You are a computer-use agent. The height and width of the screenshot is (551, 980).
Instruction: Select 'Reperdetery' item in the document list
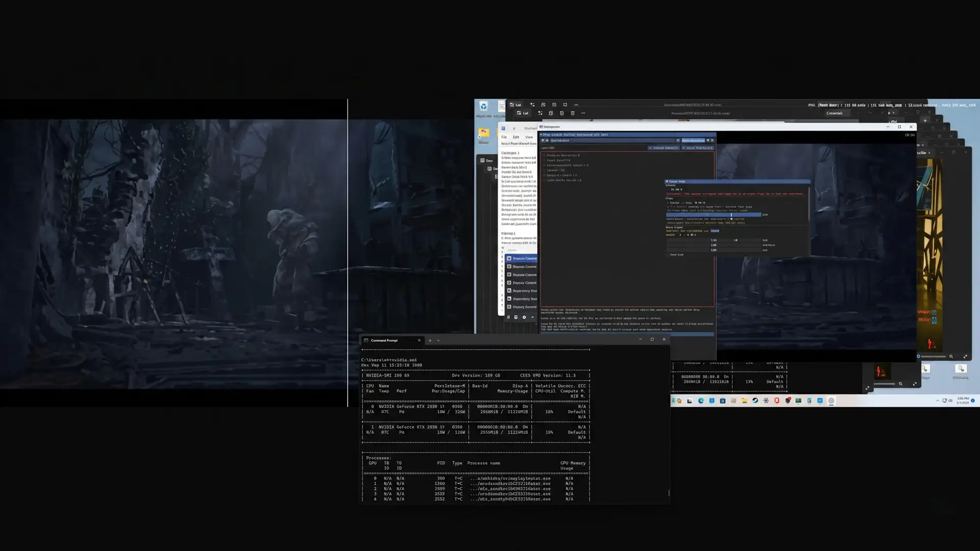(521, 291)
